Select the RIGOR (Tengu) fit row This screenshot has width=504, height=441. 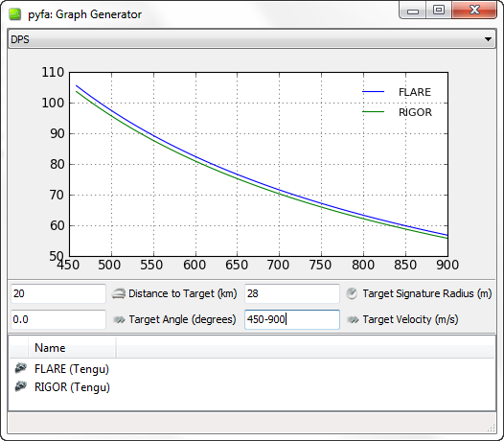(x=252, y=387)
